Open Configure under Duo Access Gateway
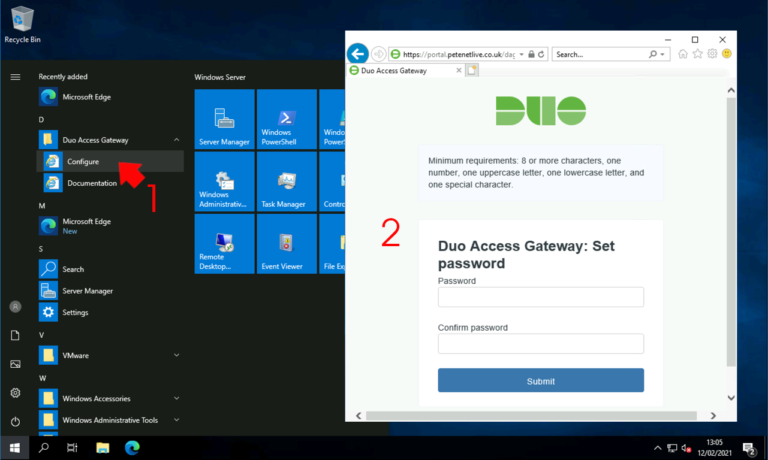768x460 pixels. tap(110, 161)
